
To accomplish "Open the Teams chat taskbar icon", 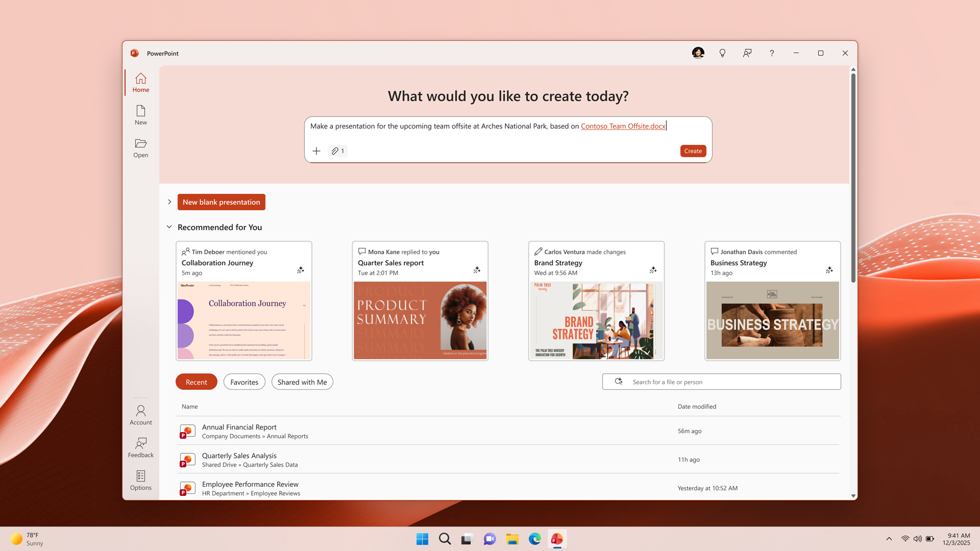I will pyautogui.click(x=489, y=539).
